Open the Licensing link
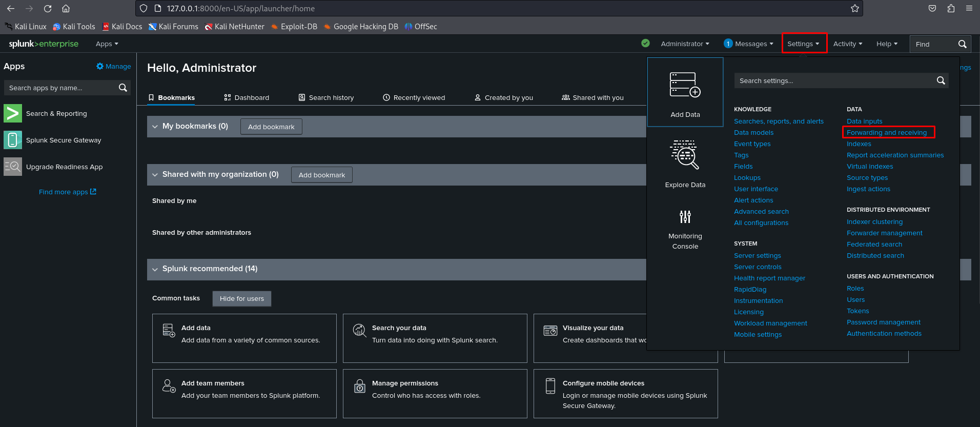Screen dimensions: 980x427 pos(748,312)
